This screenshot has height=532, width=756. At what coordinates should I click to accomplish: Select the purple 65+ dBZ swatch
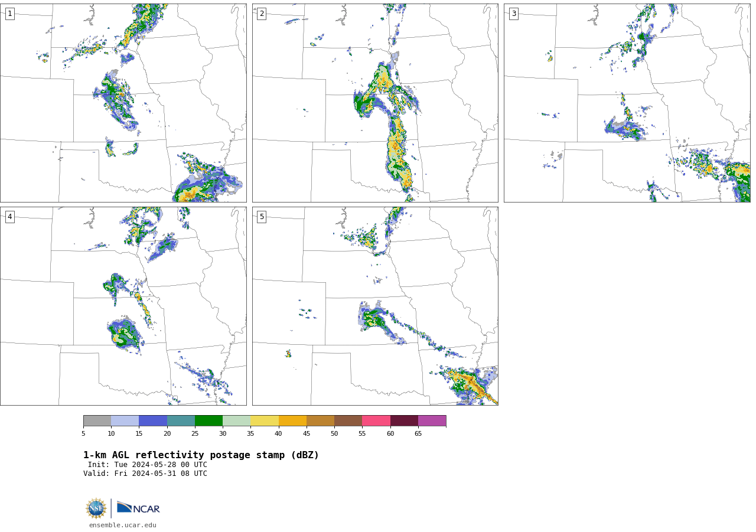[x=432, y=420]
